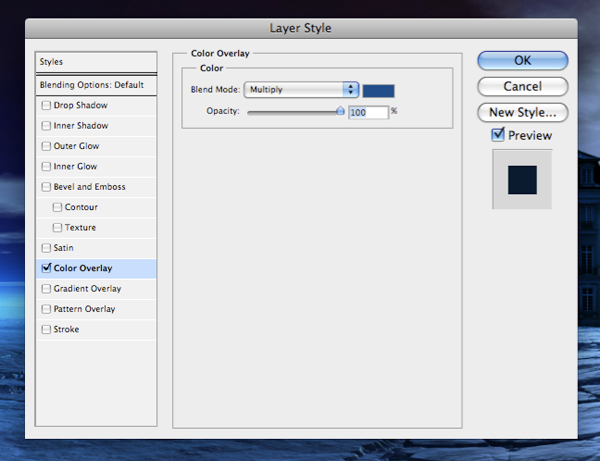Select the Inner Shadow label row
The width and height of the screenshot is (600, 461).
pos(96,125)
